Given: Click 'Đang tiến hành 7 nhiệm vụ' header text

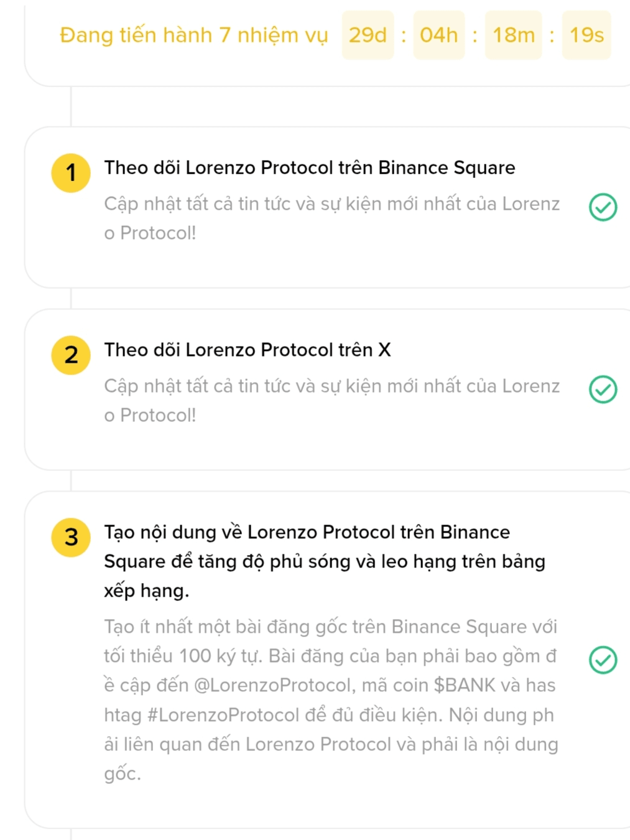Looking at the screenshot, I should (x=193, y=35).
